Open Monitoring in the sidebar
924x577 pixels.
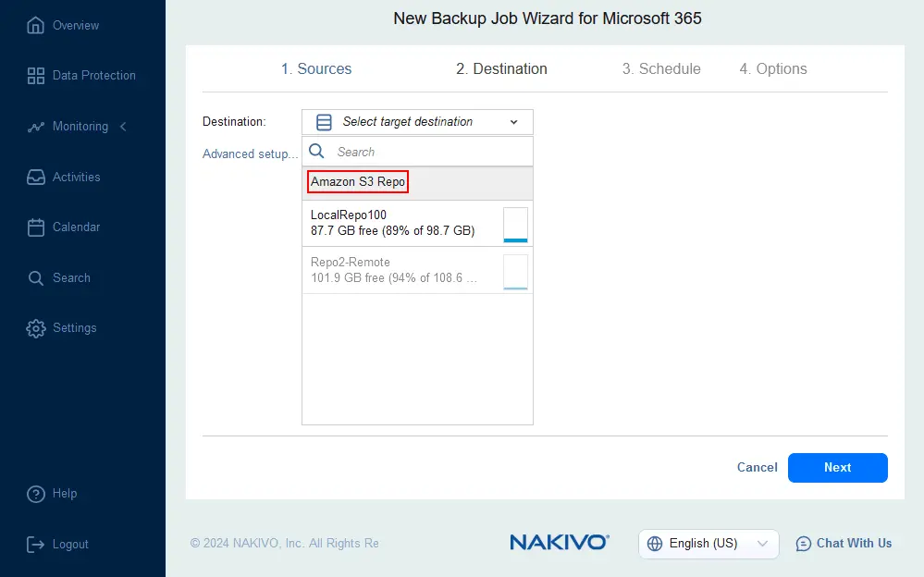(x=80, y=126)
